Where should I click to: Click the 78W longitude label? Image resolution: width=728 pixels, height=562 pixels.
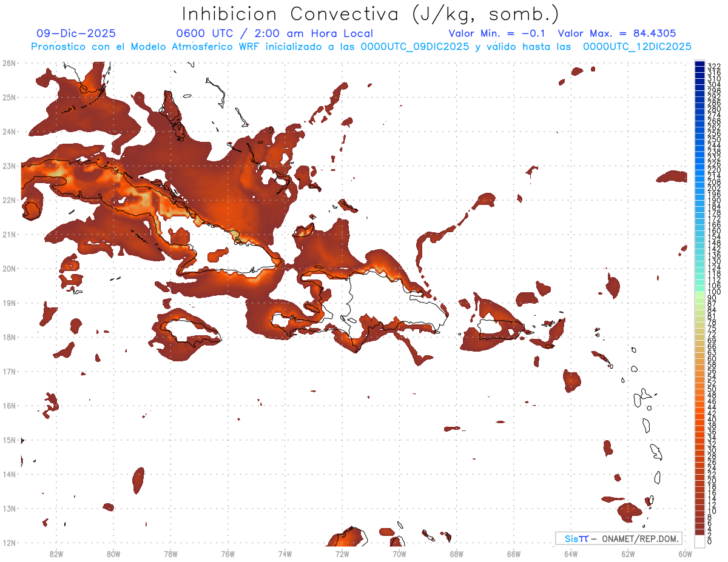pyautogui.click(x=170, y=554)
